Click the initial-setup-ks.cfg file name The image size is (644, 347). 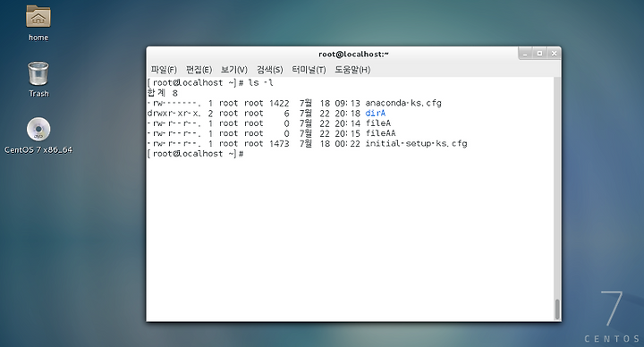416,143
